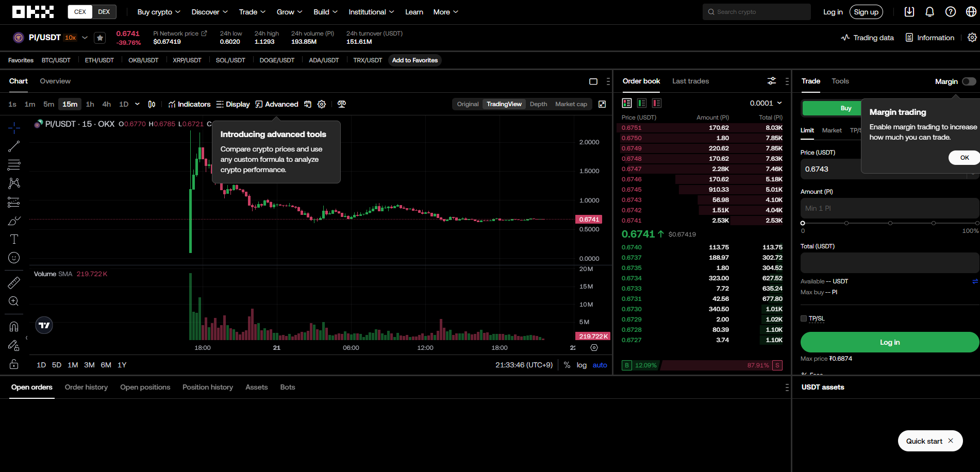Click Add to Favorites button
The image size is (980, 472).
tap(415, 60)
